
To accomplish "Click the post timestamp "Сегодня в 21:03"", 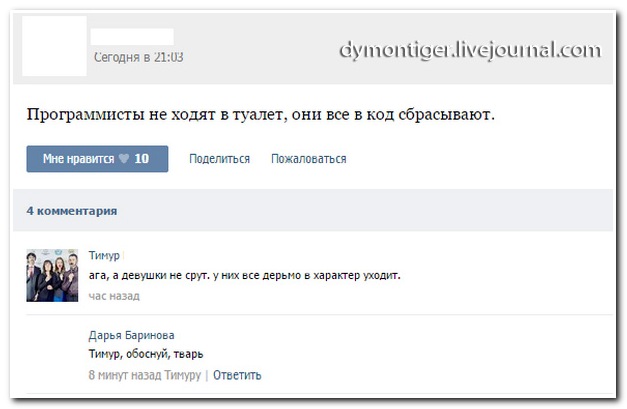I will tap(138, 58).
